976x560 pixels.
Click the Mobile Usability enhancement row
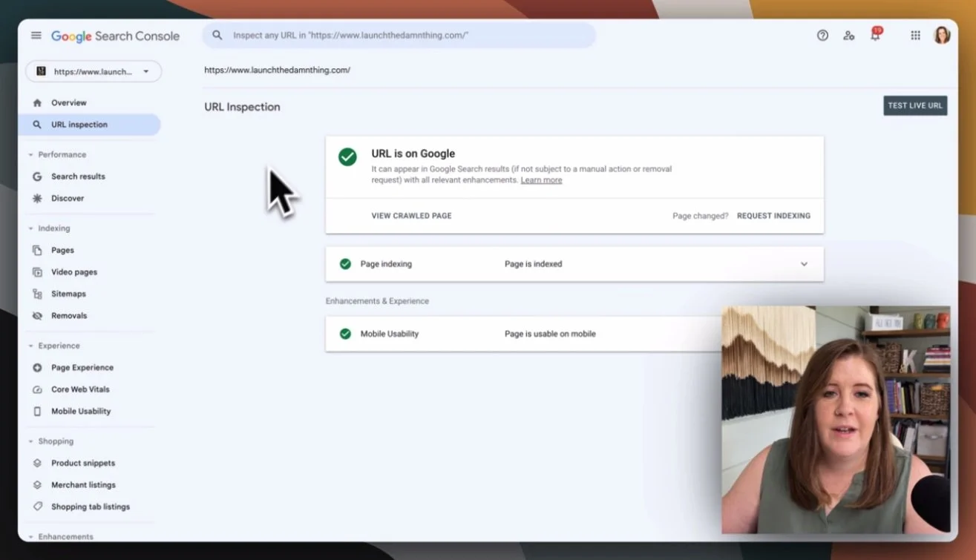(x=574, y=334)
